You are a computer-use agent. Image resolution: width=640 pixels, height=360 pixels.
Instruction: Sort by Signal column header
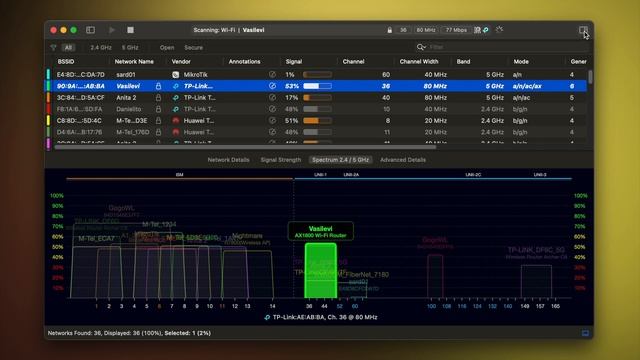point(294,62)
